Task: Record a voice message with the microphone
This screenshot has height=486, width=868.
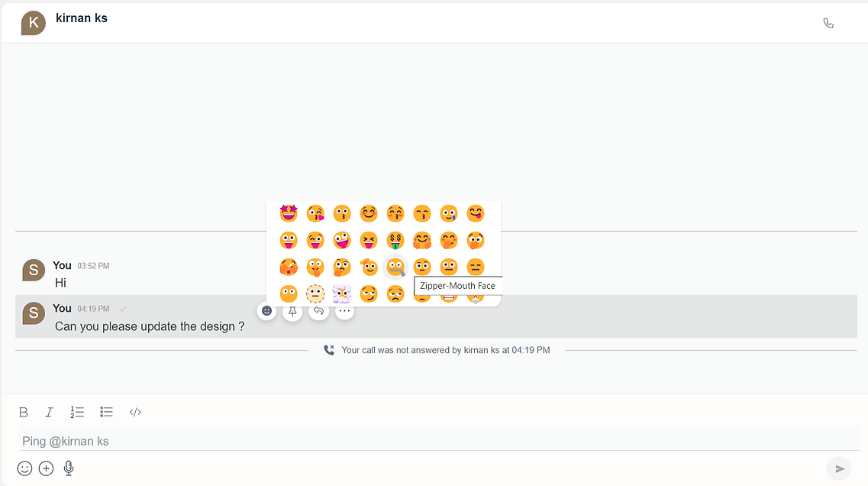Action: 68,468
